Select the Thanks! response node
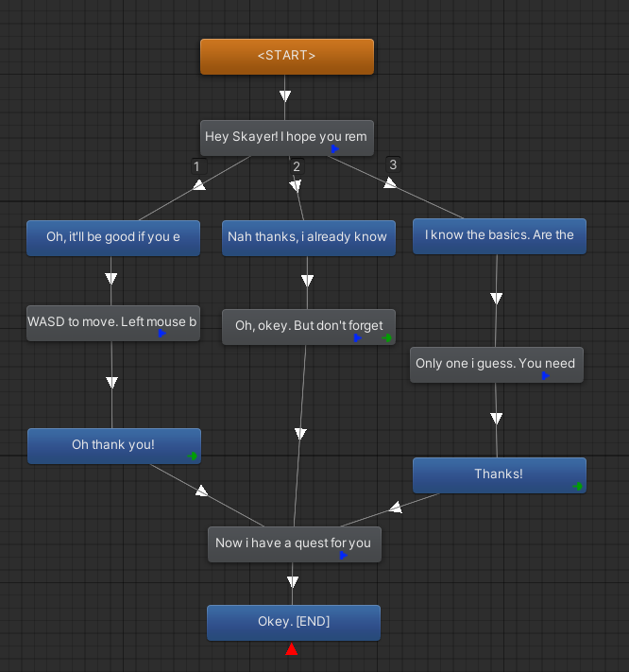Viewport: 629px width, 672px height. [x=499, y=474]
